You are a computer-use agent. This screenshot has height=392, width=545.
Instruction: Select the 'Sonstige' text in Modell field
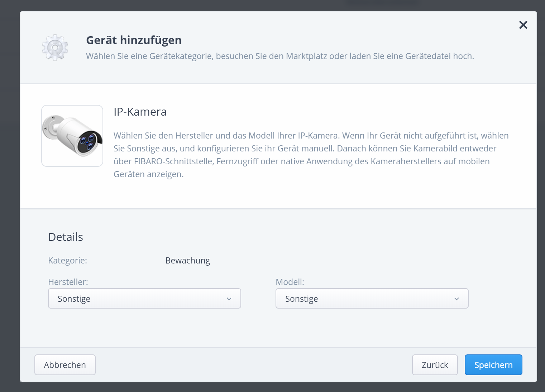coord(301,299)
